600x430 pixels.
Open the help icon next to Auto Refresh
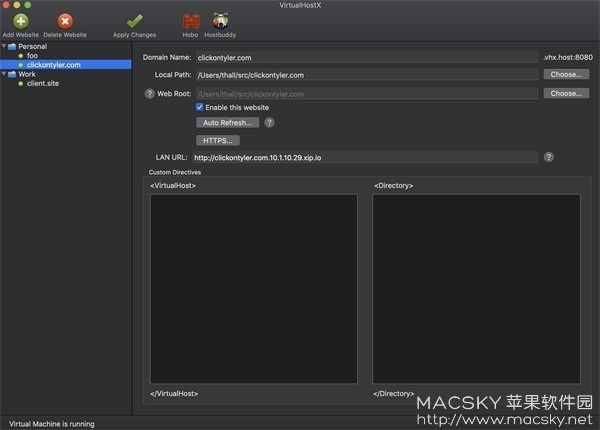269,122
